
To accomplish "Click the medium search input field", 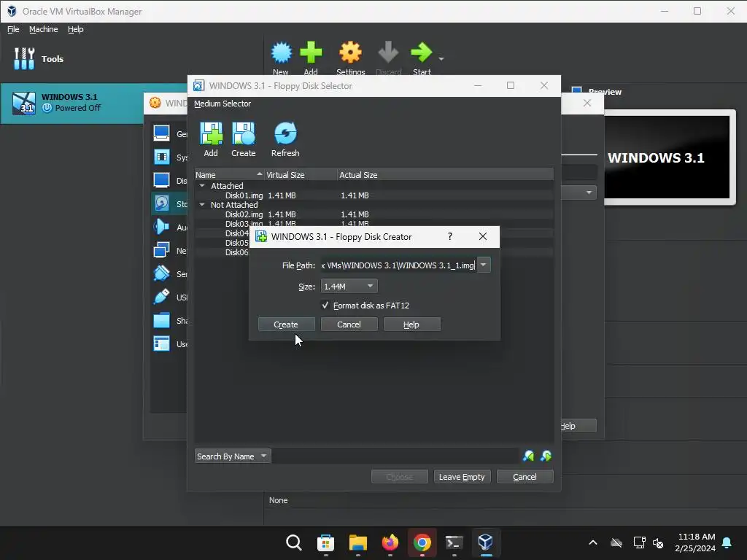I will click(395, 456).
